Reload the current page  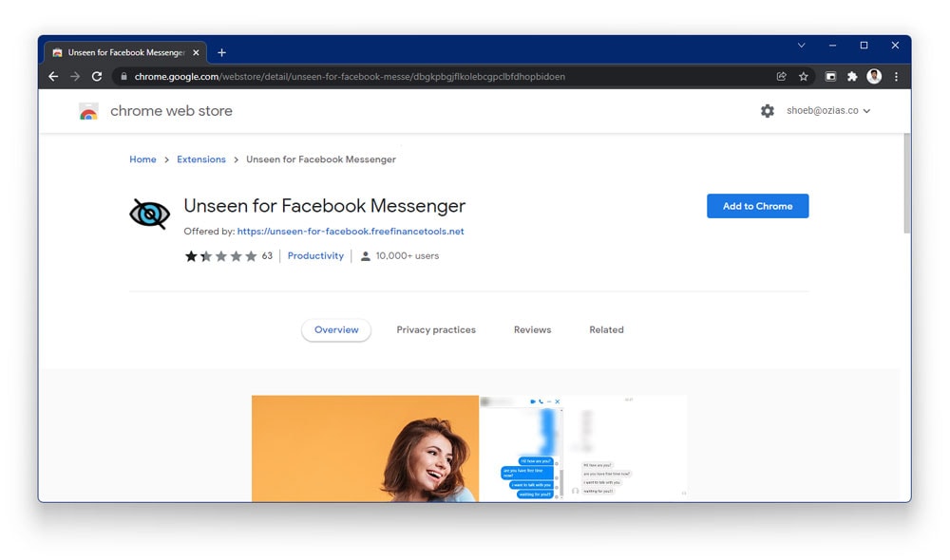97,76
